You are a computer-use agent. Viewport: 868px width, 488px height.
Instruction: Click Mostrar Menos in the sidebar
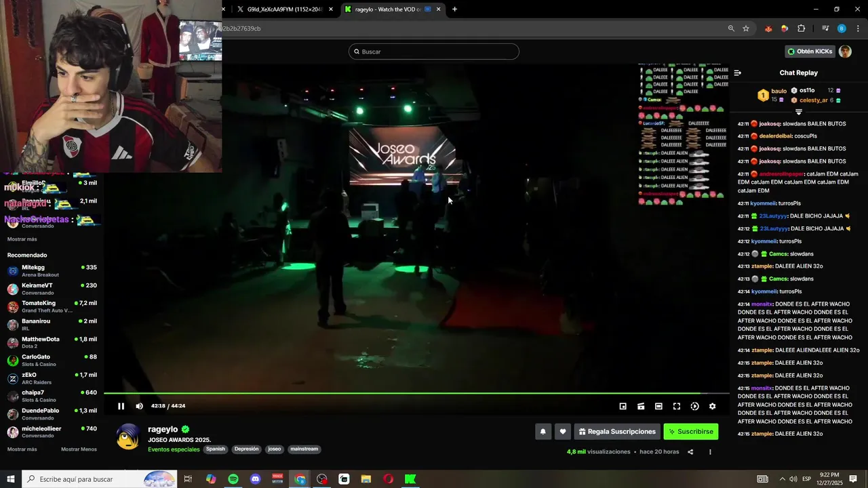[x=79, y=449]
